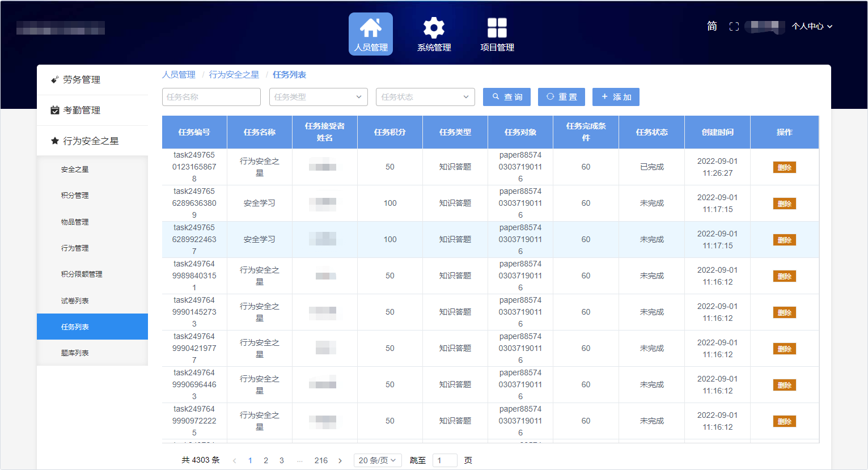Click the 行为安全之星 breadcrumb link
The width and height of the screenshot is (868, 470).
click(234, 75)
